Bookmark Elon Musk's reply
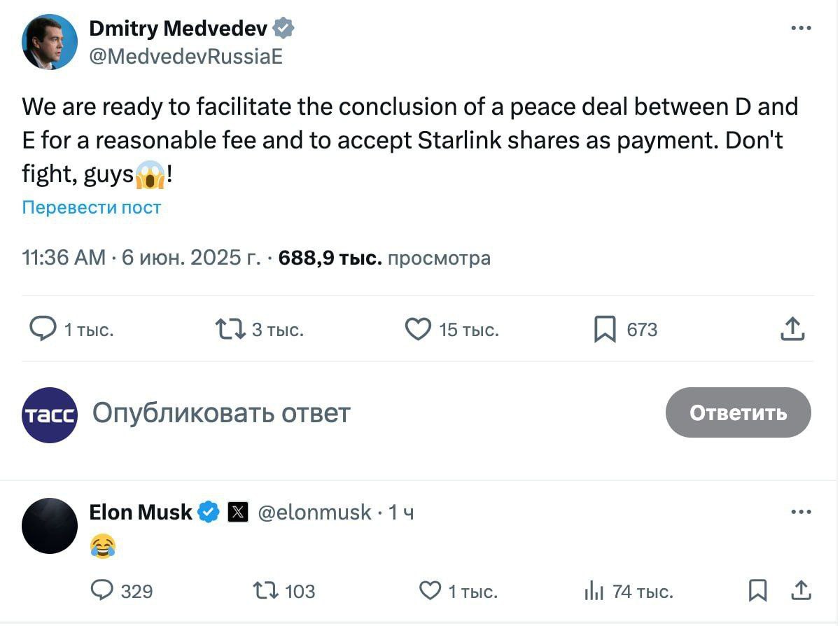This screenshot has width=840, height=626. tap(757, 591)
